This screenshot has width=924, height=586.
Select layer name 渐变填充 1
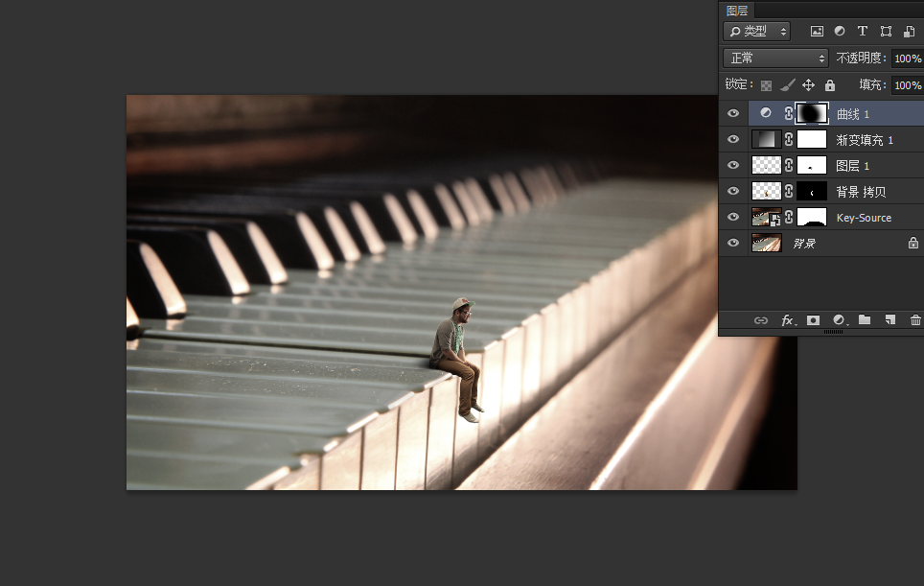[865, 140]
